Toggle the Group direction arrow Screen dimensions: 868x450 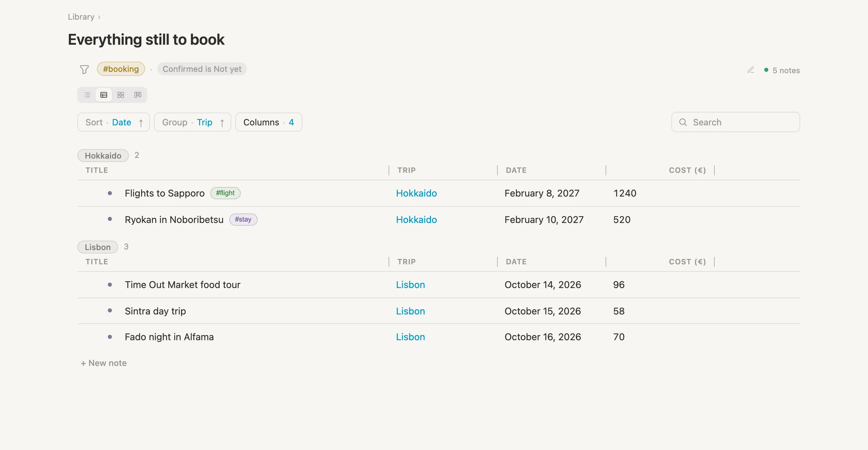222,123
